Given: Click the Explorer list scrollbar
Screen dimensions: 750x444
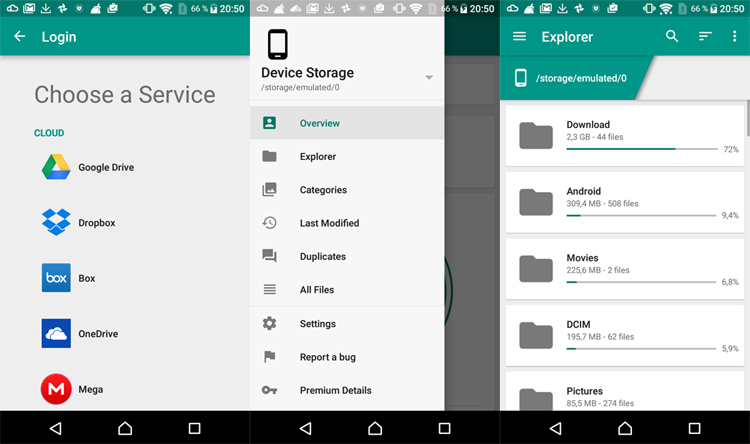Looking at the screenshot, I should (x=748, y=118).
